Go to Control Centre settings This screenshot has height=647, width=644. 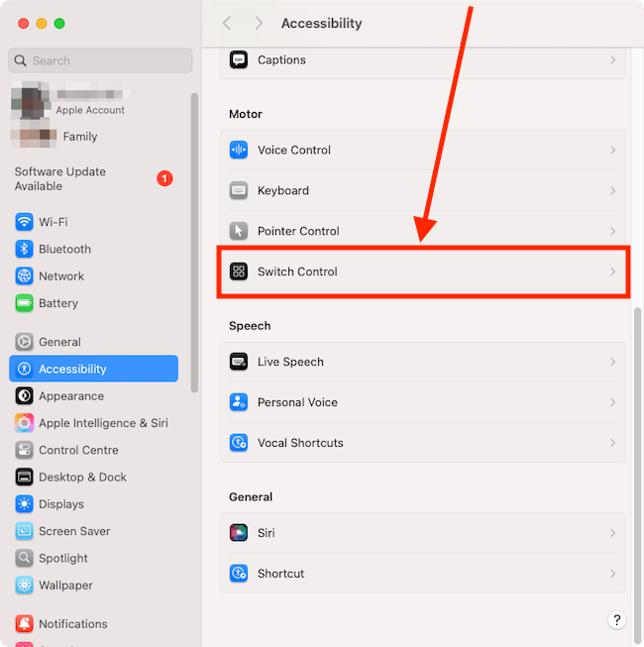pyautogui.click(x=78, y=450)
